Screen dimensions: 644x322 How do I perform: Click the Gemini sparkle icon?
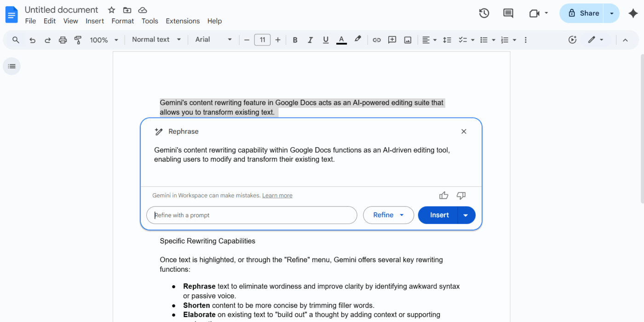[633, 13]
